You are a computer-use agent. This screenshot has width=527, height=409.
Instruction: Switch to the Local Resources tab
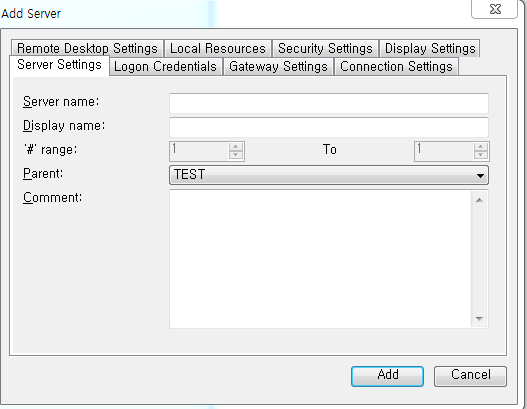point(218,48)
